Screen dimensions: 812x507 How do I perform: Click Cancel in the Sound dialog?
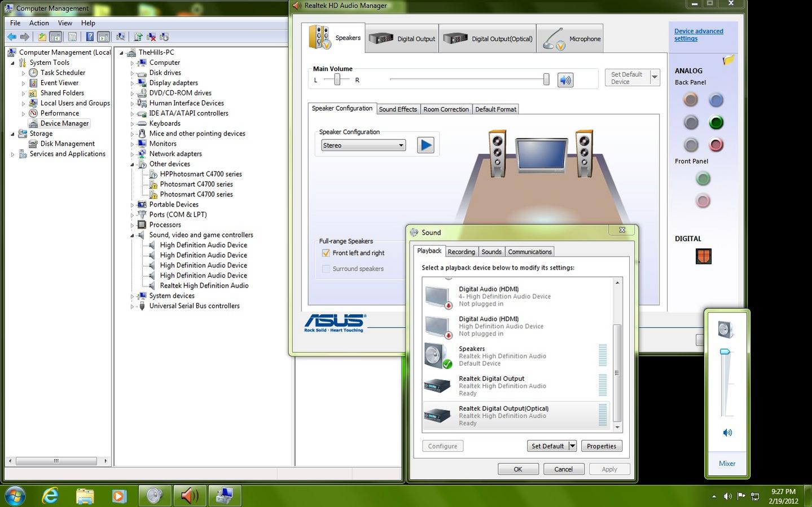563,469
